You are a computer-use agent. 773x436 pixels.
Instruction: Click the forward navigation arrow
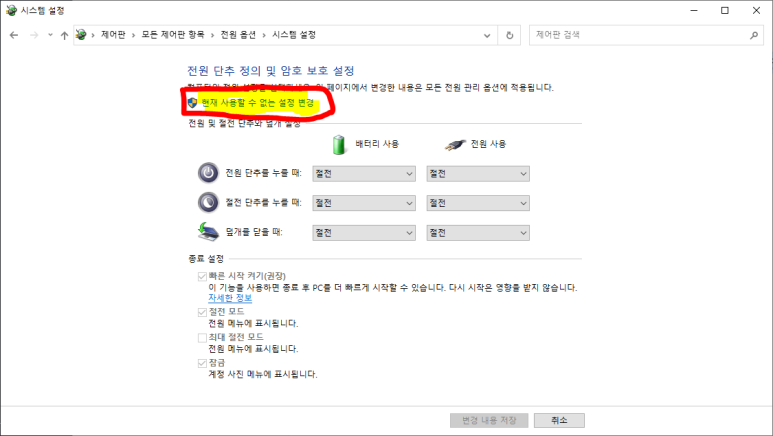[x=34, y=35]
